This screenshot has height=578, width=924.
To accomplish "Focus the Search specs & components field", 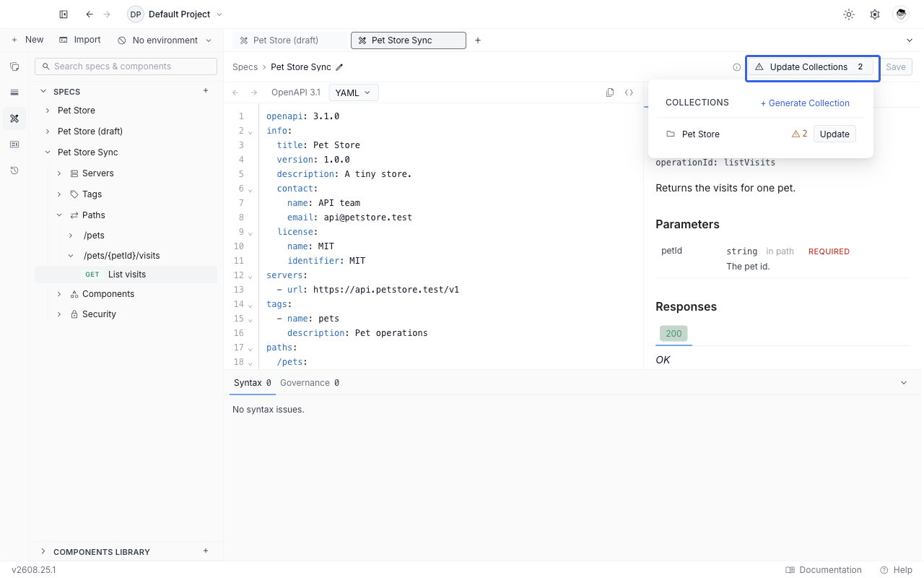I will point(126,66).
